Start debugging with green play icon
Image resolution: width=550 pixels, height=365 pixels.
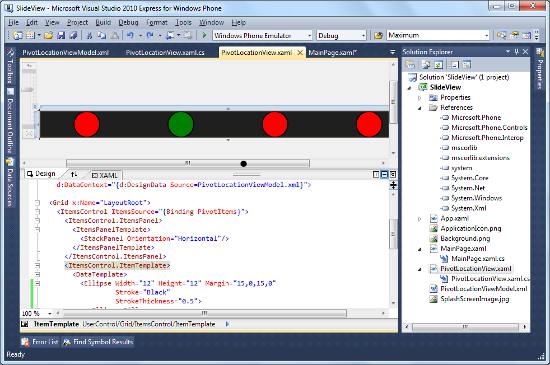(x=204, y=35)
